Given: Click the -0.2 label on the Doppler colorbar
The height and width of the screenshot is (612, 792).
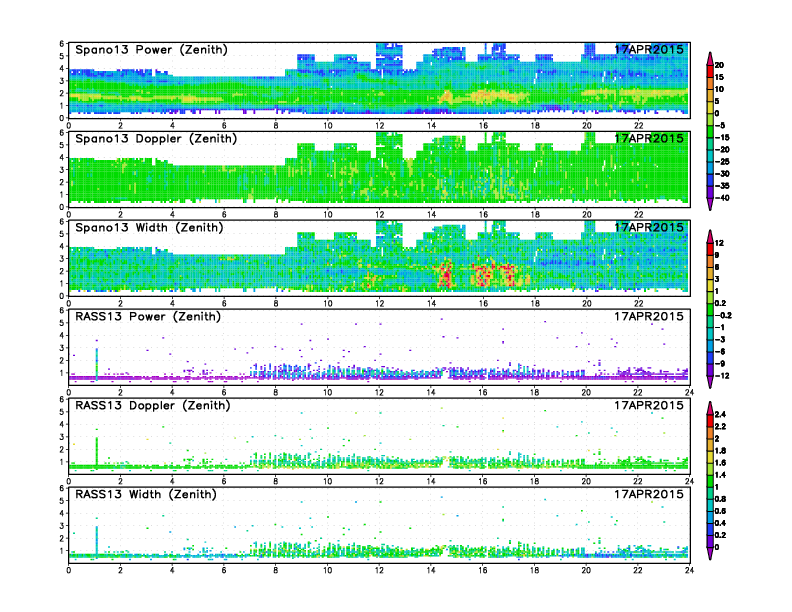Looking at the screenshot, I should [x=723, y=315].
